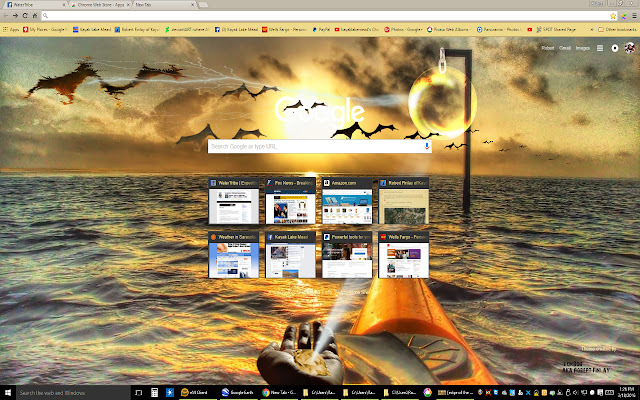Open the browser home page icon
Viewport: 640px width, 400px height.
pos(35,16)
